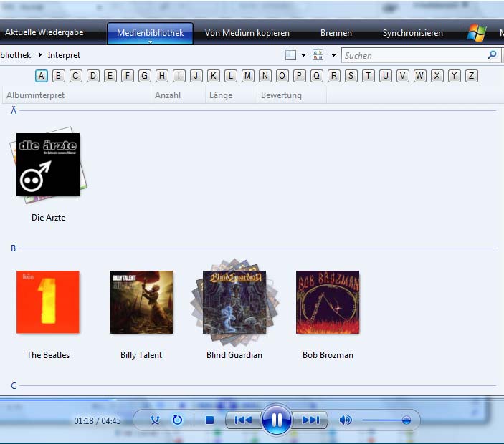Open the view options icon
Image resolution: width=504 pixels, height=444 pixels.
pos(318,55)
